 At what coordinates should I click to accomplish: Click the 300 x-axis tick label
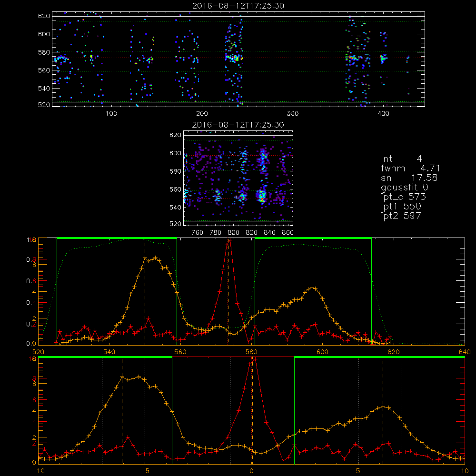(x=293, y=114)
